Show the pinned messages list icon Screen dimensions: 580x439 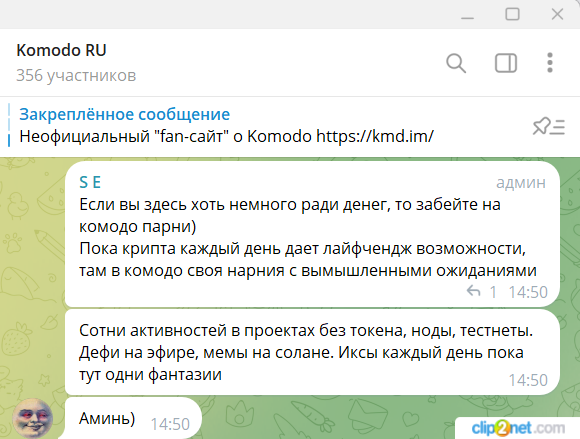[549, 126]
